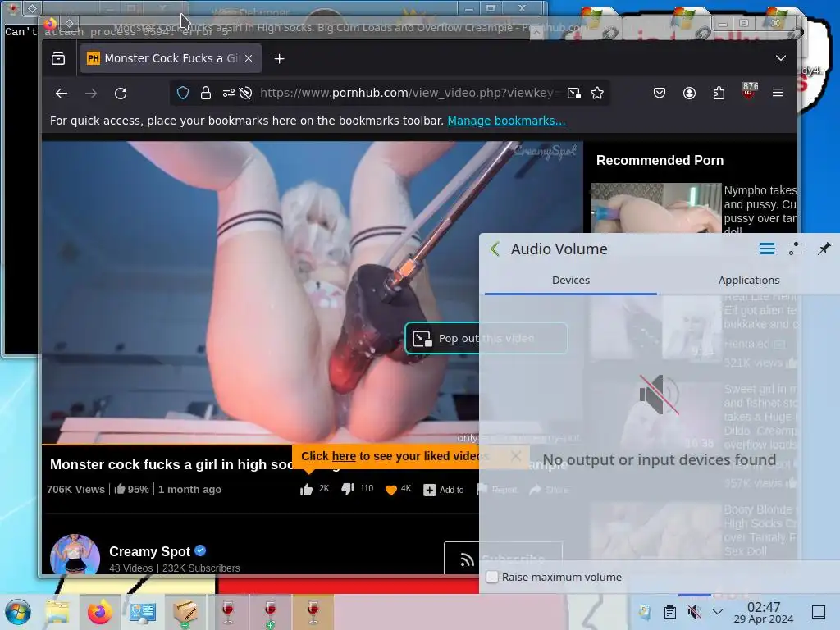Open first Recommended video thumbnail
Image resolution: width=840 pixels, height=630 pixels.
(x=656, y=208)
